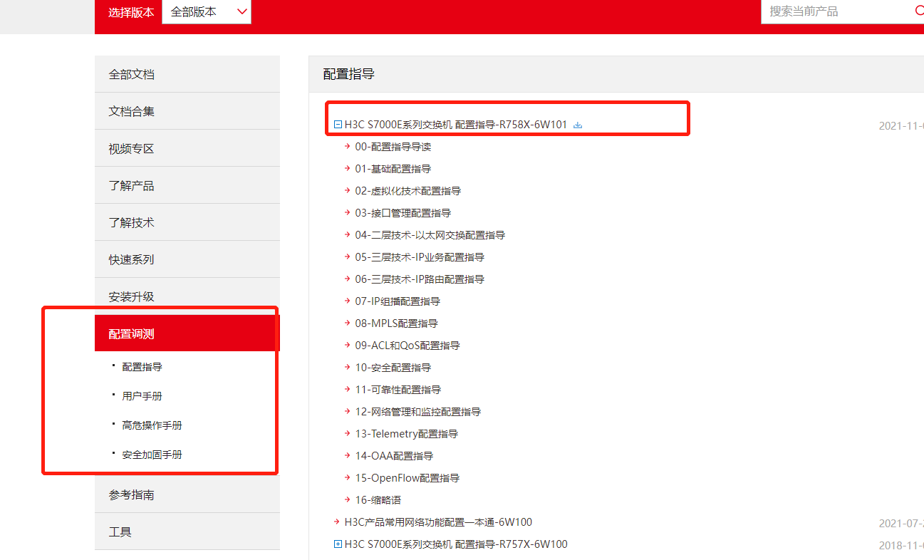Open 了解技术 sidebar section

pyautogui.click(x=187, y=222)
